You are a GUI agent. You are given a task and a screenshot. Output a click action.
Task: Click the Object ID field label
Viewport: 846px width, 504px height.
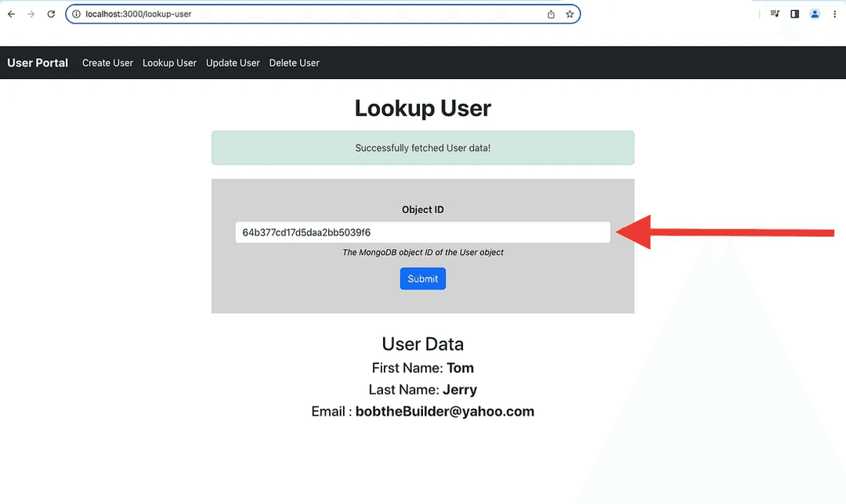(x=423, y=210)
